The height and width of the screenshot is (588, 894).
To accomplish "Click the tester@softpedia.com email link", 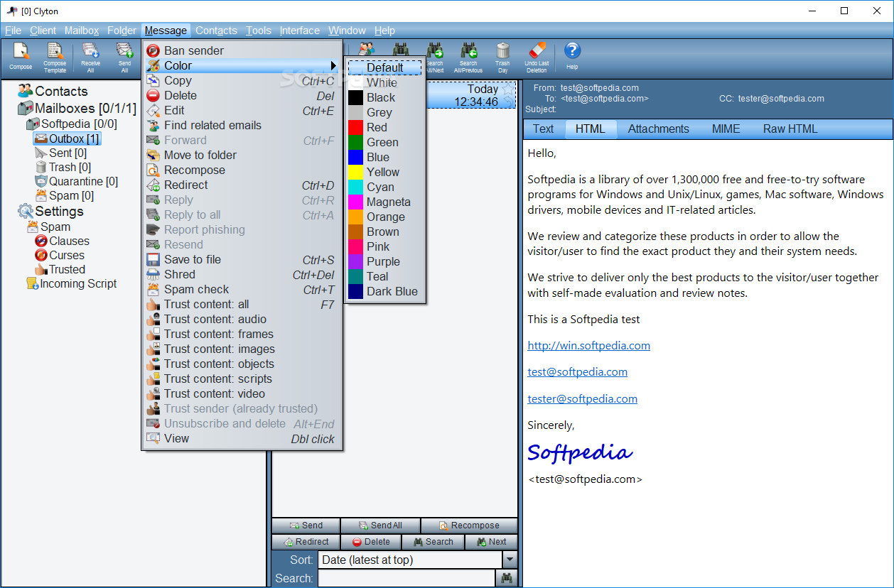I will tap(582, 399).
